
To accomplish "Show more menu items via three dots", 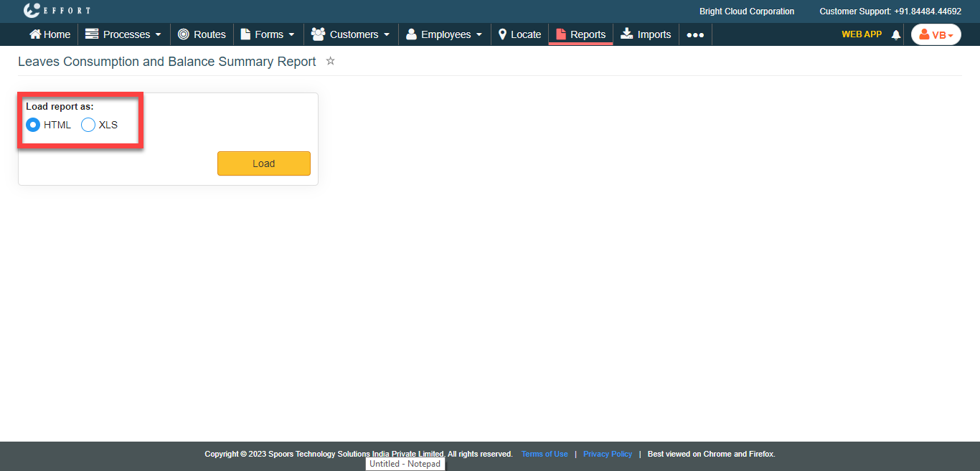I will (695, 34).
